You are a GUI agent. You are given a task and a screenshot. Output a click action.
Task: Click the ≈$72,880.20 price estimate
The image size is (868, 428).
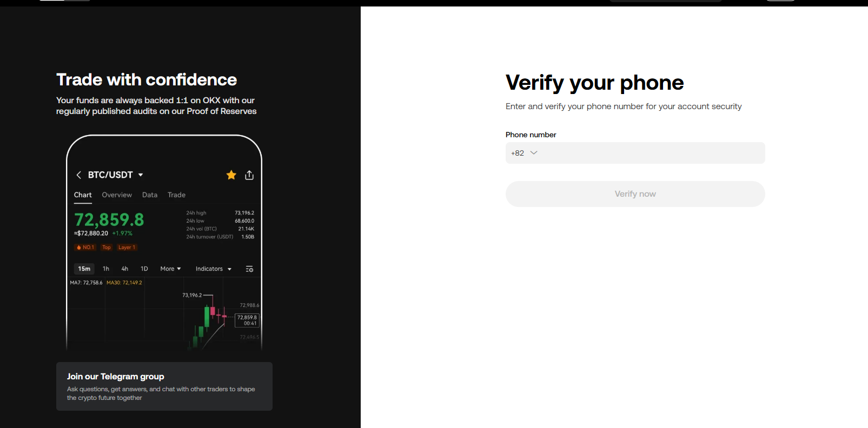point(91,233)
